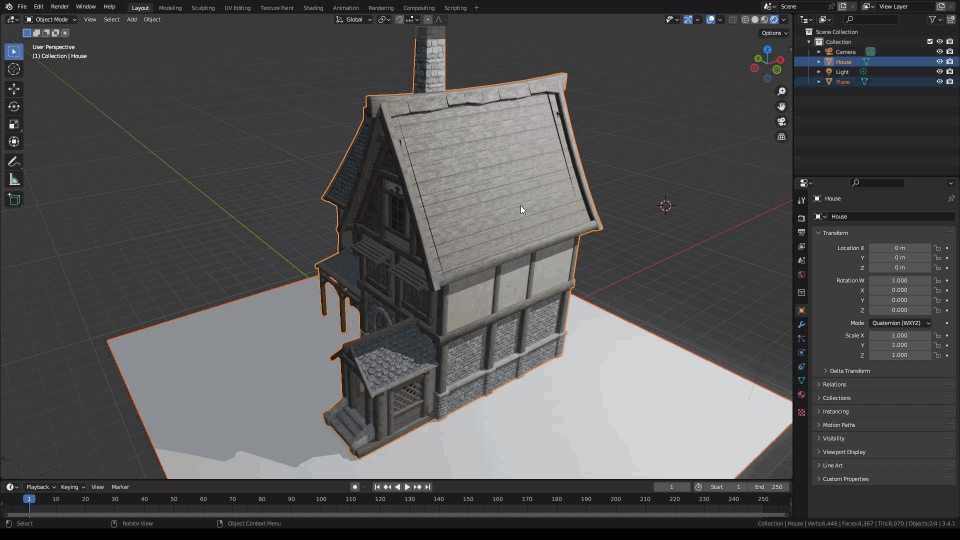Pick the Measure tool
Image resolution: width=960 pixels, height=540 pixels.
tap(14, 179)
